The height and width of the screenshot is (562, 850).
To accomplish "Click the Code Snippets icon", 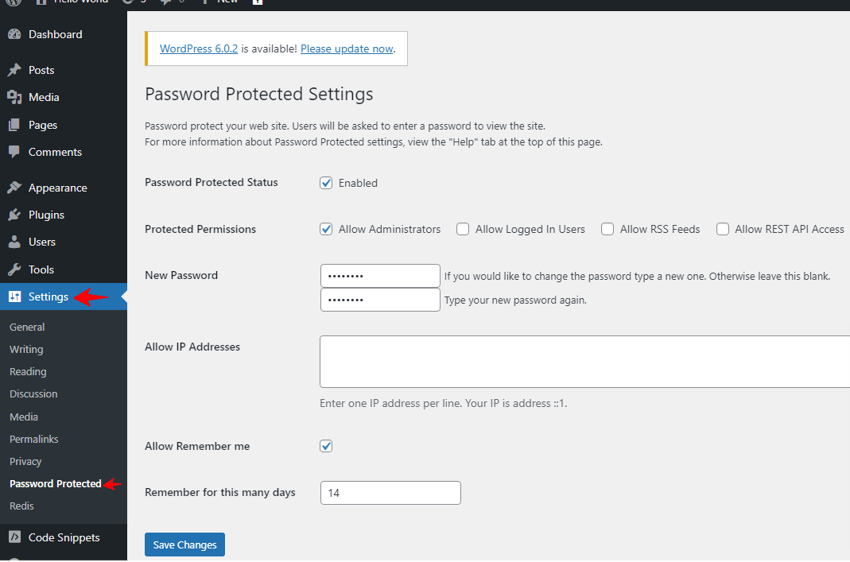I will coord(14,538).
